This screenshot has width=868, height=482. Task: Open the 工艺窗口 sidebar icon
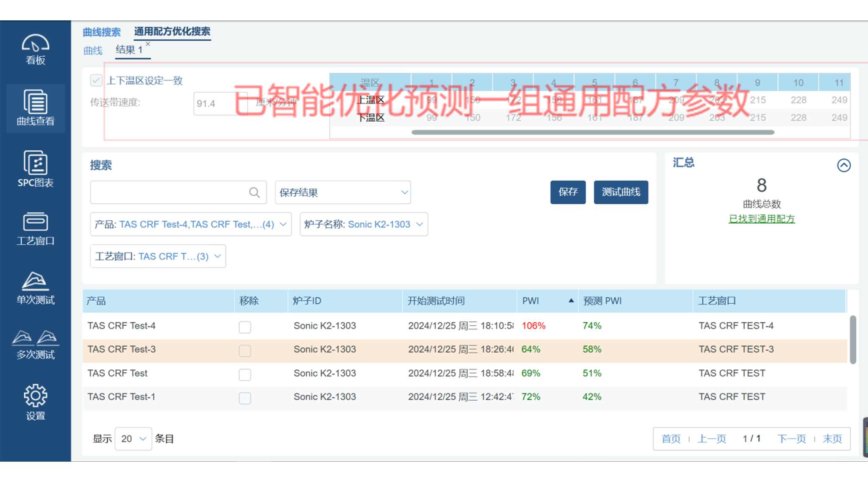pos(36,229)
